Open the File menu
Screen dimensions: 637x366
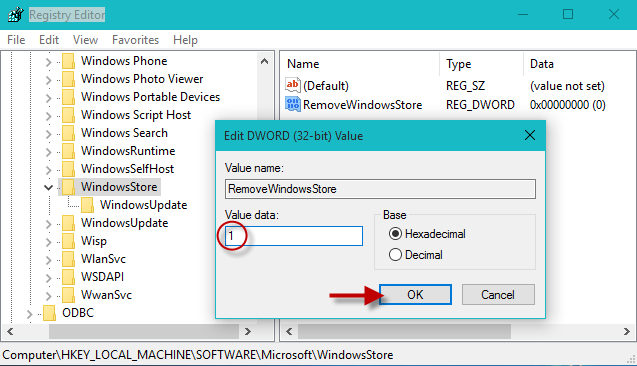pos(16,40)
